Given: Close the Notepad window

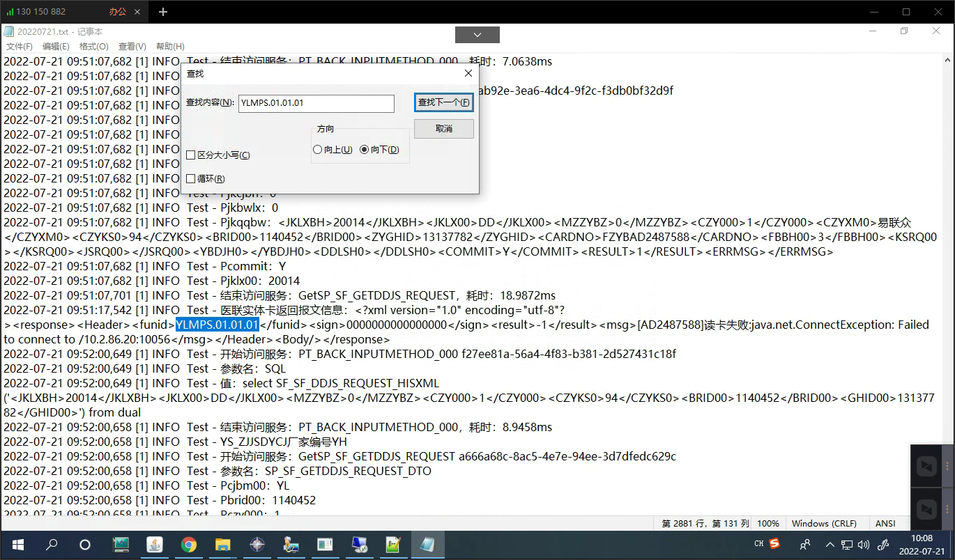Looking at the screenshot, I should click(x=936, y=31).
